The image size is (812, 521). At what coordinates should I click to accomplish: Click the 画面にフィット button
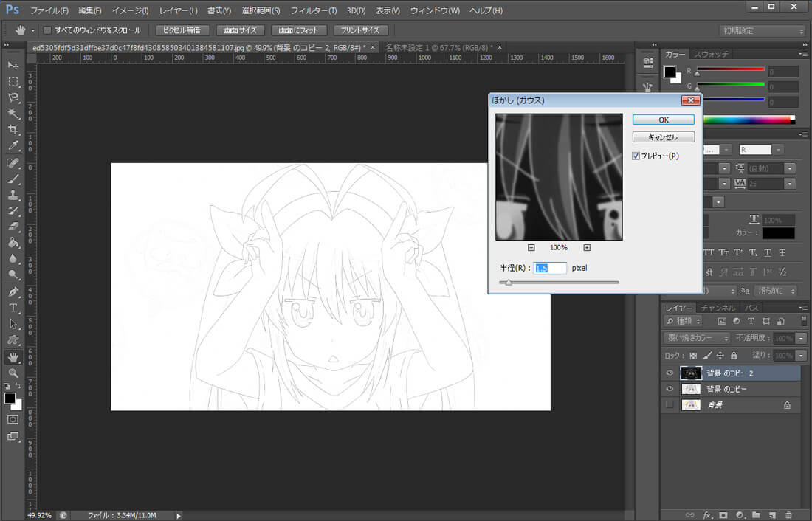click(x=299, y=30)
